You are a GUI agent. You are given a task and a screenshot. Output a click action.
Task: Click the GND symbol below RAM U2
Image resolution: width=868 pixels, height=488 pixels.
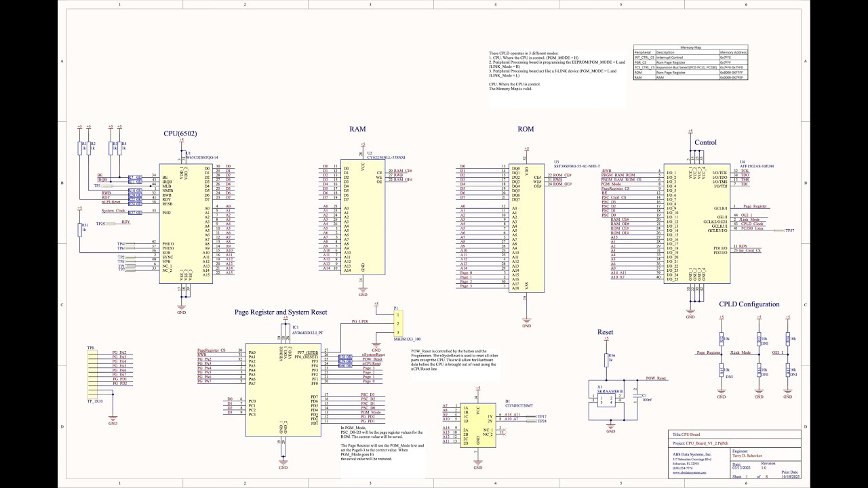(x=363, y=292)
